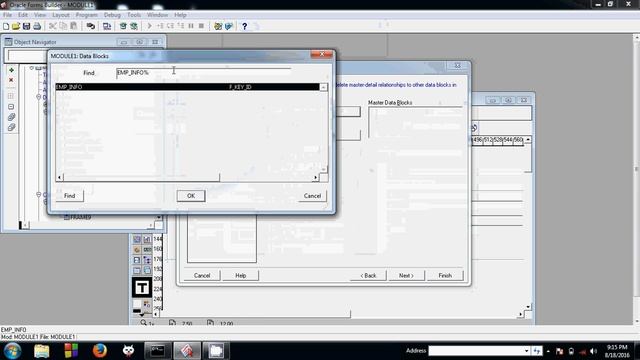
Task: Click the taskbar Address input field
Action: (476, 351)
